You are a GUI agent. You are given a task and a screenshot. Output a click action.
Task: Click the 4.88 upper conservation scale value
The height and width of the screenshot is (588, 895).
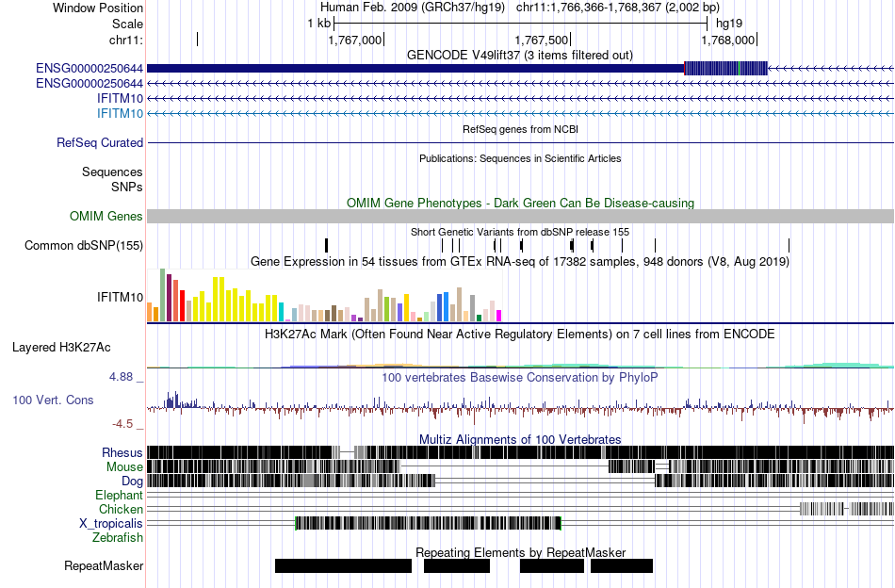point(121,377)
